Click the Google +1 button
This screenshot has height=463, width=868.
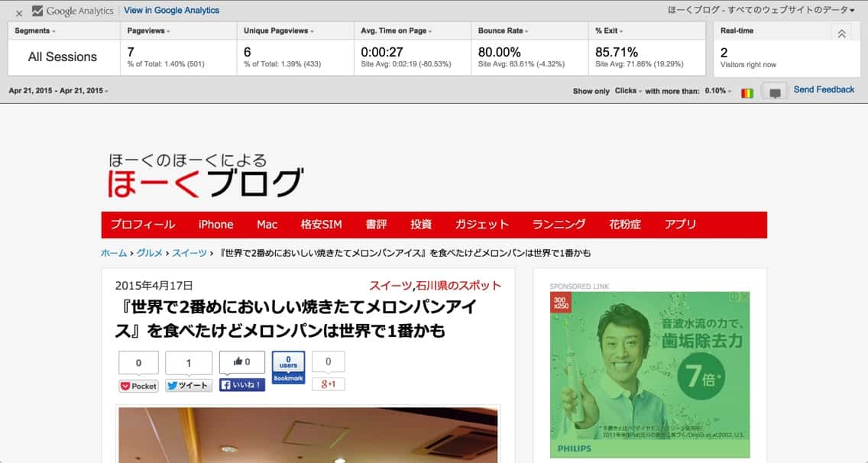click(329, 384)
